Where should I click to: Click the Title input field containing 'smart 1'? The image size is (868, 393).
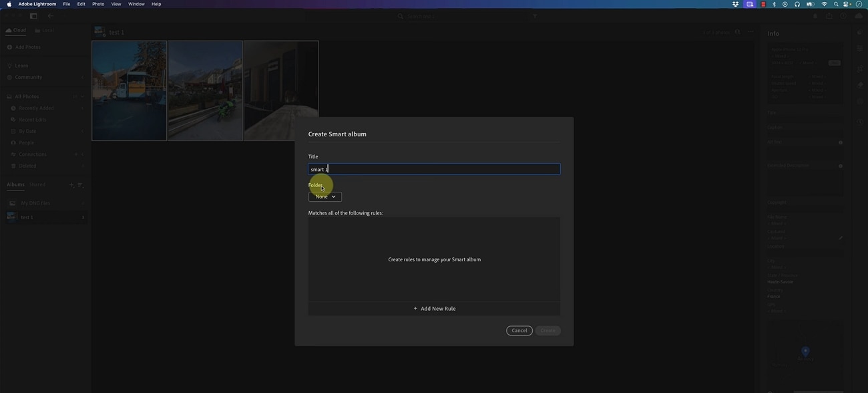434,169
